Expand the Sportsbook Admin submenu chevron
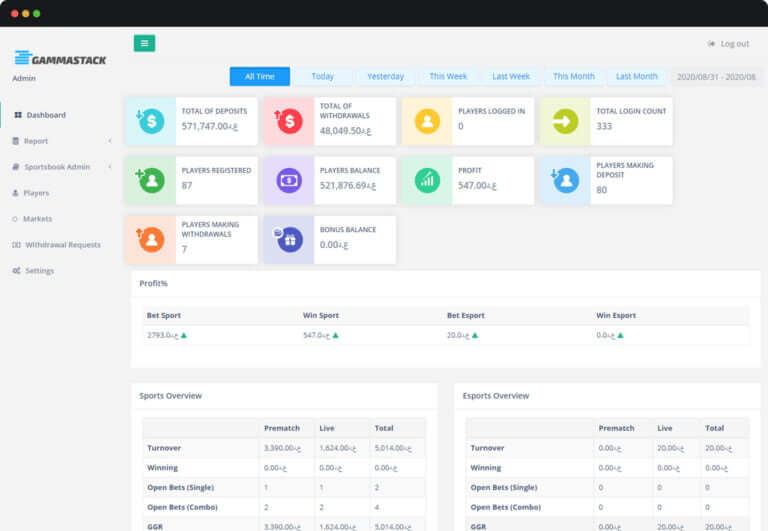Image resolution: width=768 pixels, height=531 pixels. pos(110,167)
